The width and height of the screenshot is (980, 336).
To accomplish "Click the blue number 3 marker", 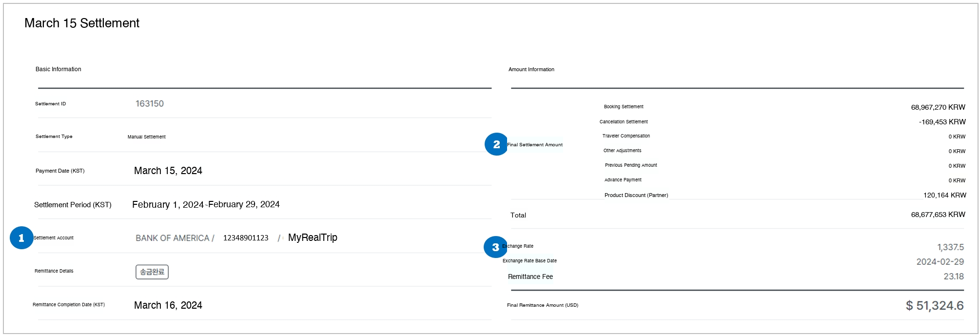I will tap(495, 247).
